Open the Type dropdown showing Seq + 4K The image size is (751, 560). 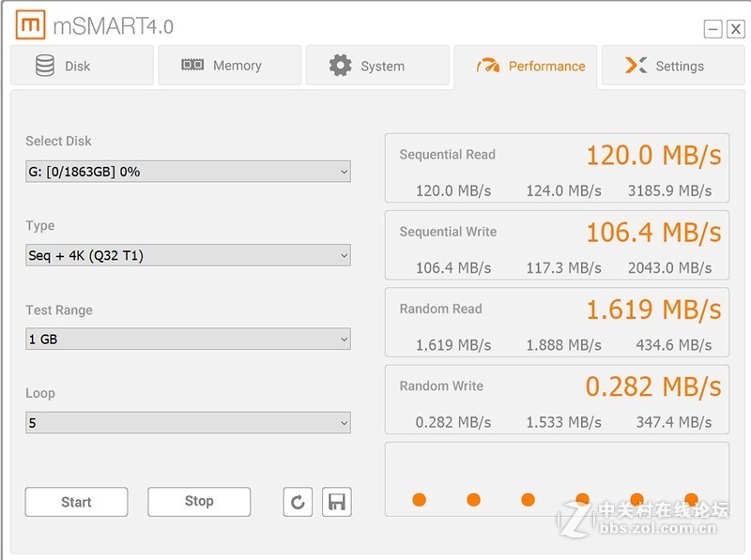click(x=188, y=255)
